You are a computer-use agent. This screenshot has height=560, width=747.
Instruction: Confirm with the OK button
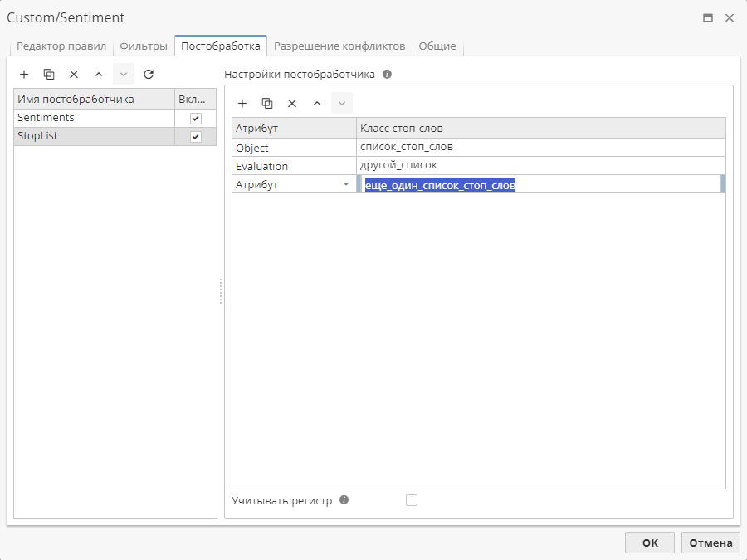[650, 543]
